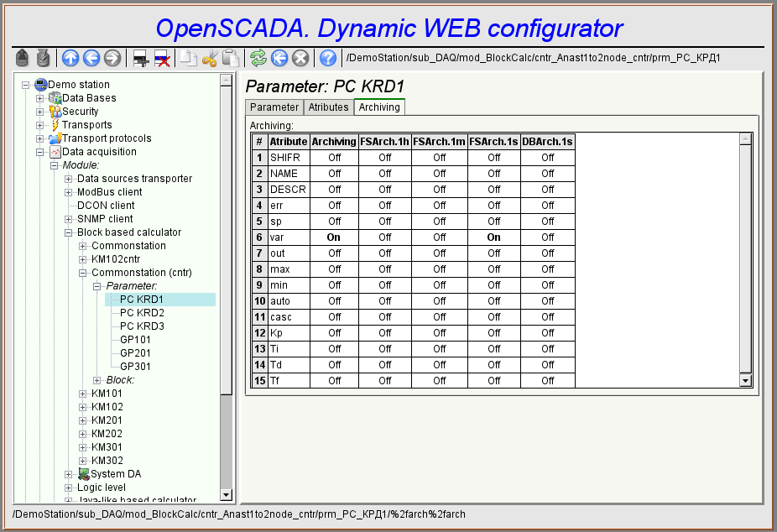Click the Load from database toolbar icon
The image size is (777, 532).
pos(22,58)
